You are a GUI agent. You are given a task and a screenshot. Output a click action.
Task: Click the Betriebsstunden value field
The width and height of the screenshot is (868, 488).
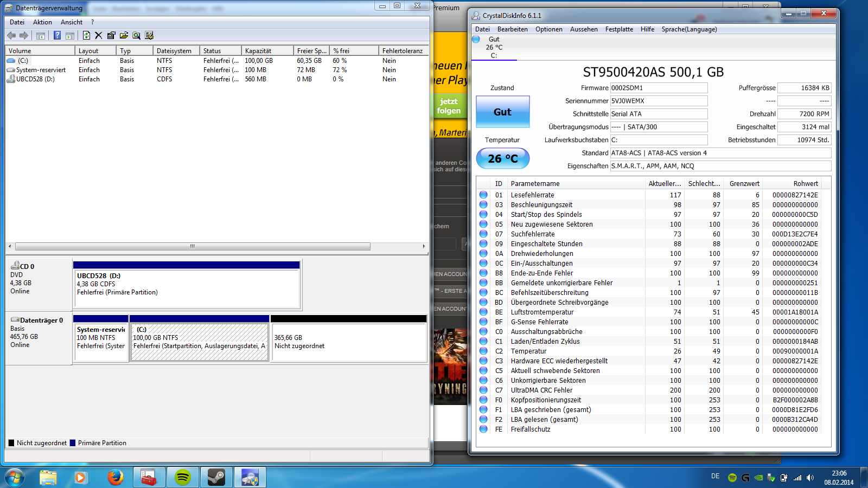[x=805, y=140]
